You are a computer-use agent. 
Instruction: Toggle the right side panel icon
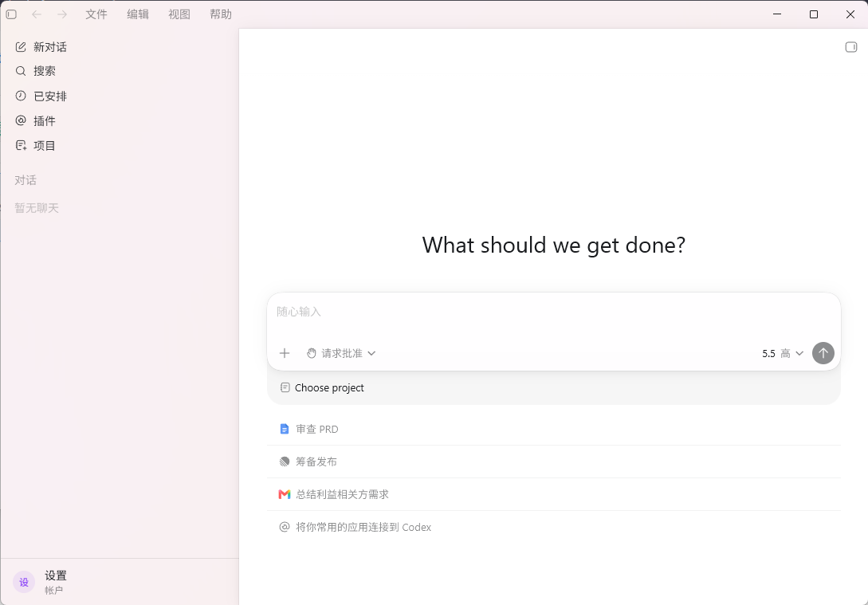850,47
